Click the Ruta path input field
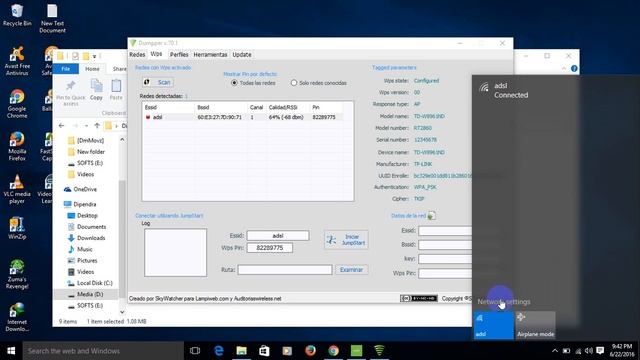Image resolution: width=640 pixels, height=360 pixels. (285, 270)
